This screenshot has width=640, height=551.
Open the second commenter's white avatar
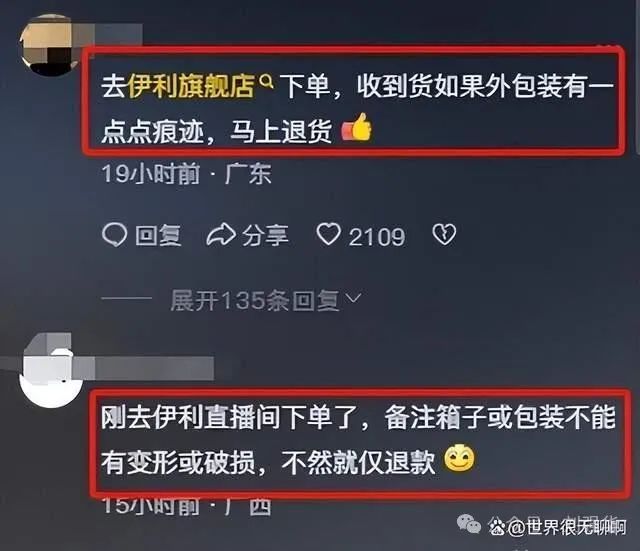pyautogui.click(x=51, y=378)
